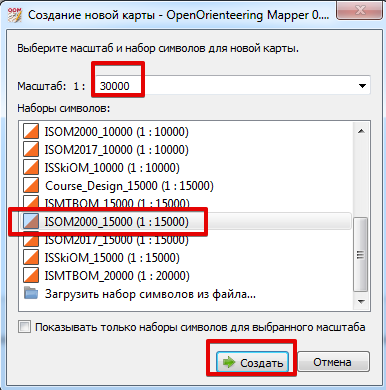Click the ISMTBOM_20000 symbol set icon
This screenshot has height=390, width=386.
(x=31, y=275)
